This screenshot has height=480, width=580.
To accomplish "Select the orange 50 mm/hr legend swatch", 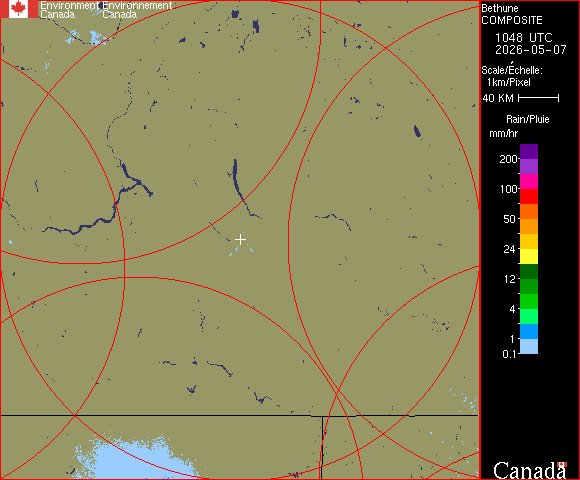I will [x=529, y=226].
